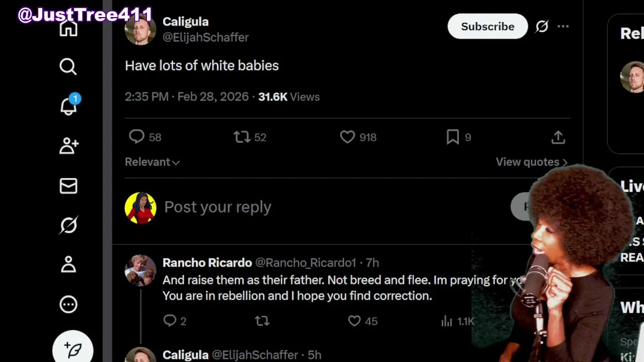
Task: Open Notifications bell icon
Action: (68, 106)
